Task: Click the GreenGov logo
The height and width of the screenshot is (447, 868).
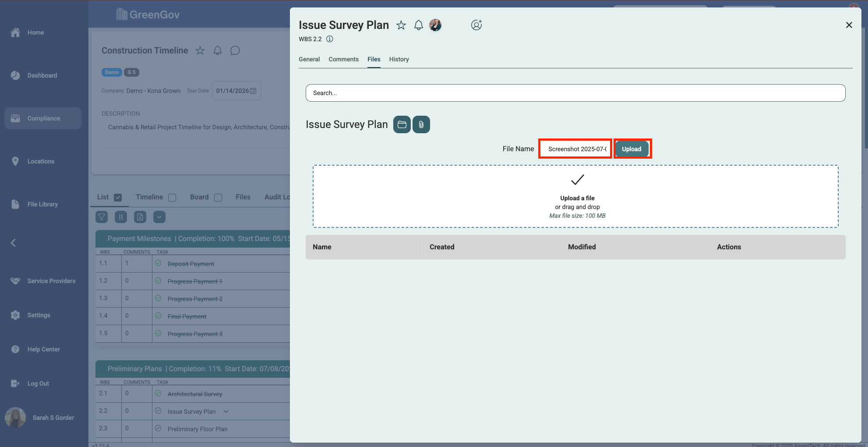Action: (148, 14)
